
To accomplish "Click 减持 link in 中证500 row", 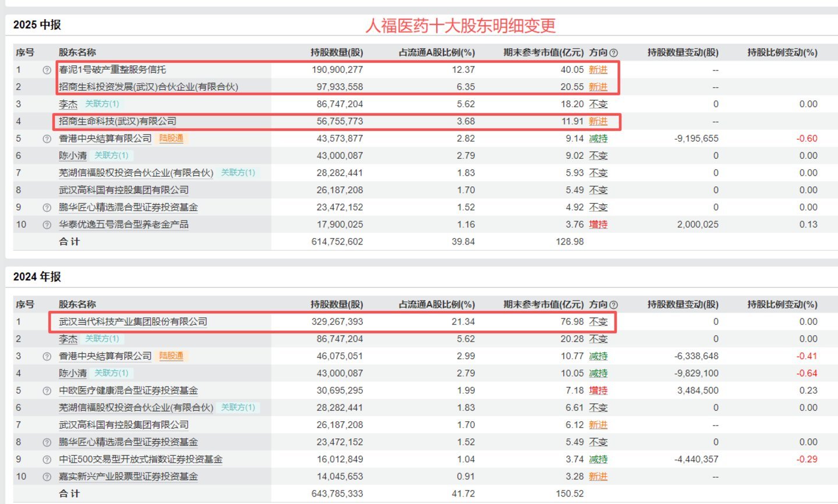I will pyautogui.click(x=598, y=459).
